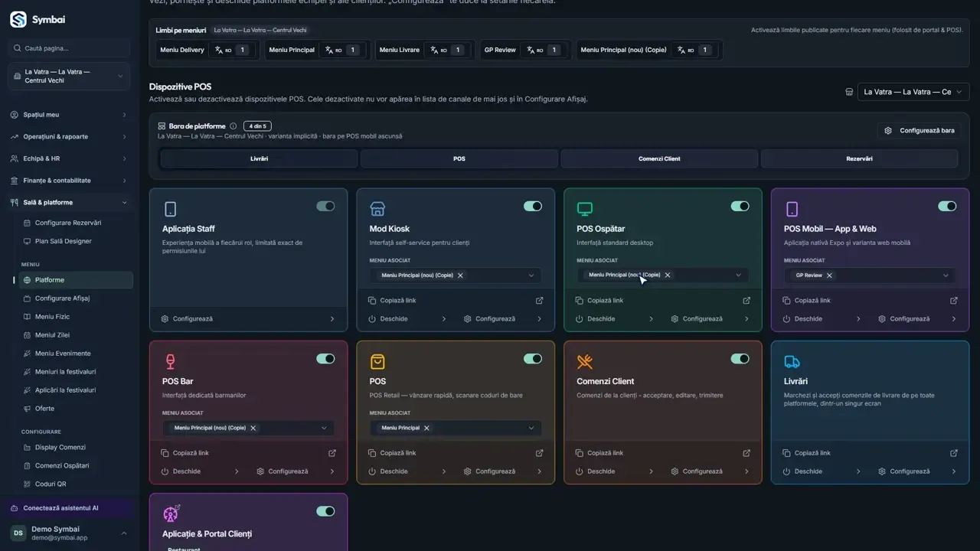The height and width of the screenshot is (551, 980).
Task: Disable the Mod Kiosk device
Action: (x=533, y=206)
